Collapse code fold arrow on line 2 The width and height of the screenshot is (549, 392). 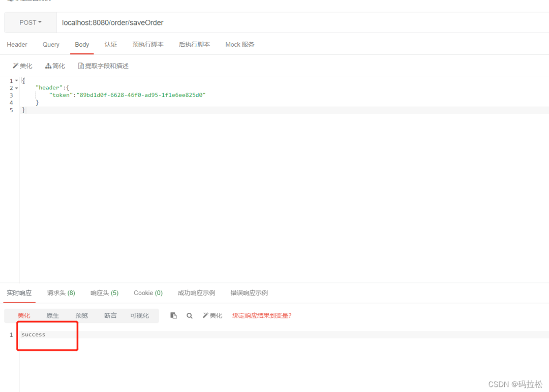[16, 88]
